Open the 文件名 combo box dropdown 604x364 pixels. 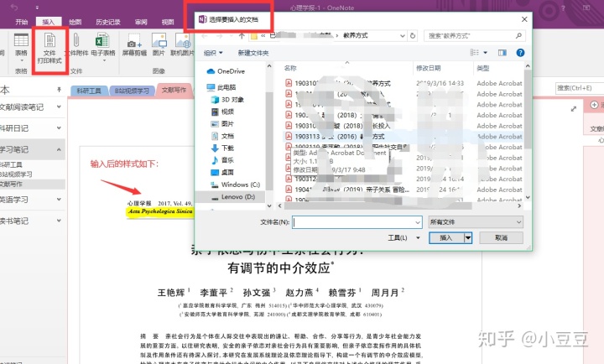tap(418, 222)
